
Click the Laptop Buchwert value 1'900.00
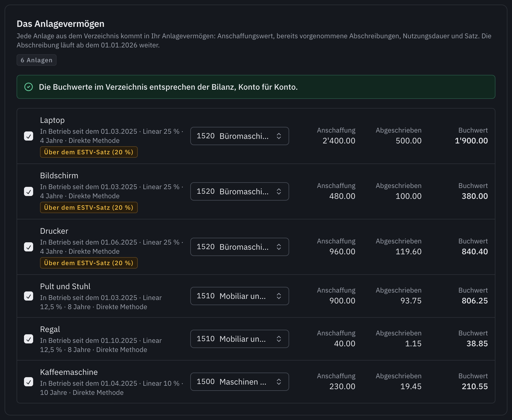pyautogui.click(x=471, y=141)
